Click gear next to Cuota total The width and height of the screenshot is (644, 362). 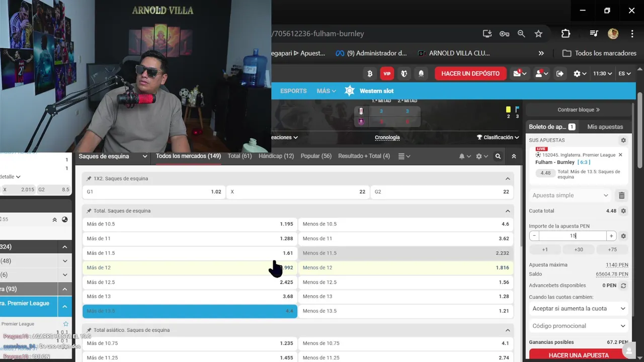tap(623, 211)
